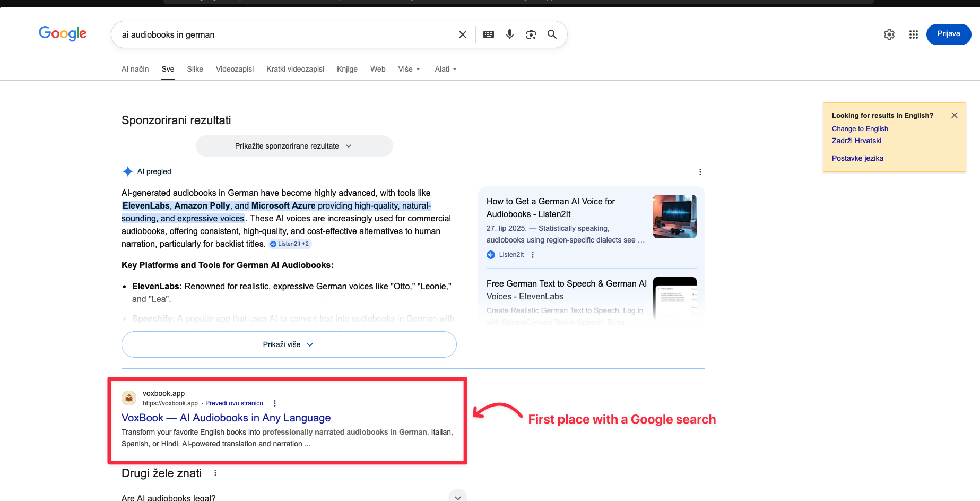Switch to Knjige tab

click(x=348, y=69)
